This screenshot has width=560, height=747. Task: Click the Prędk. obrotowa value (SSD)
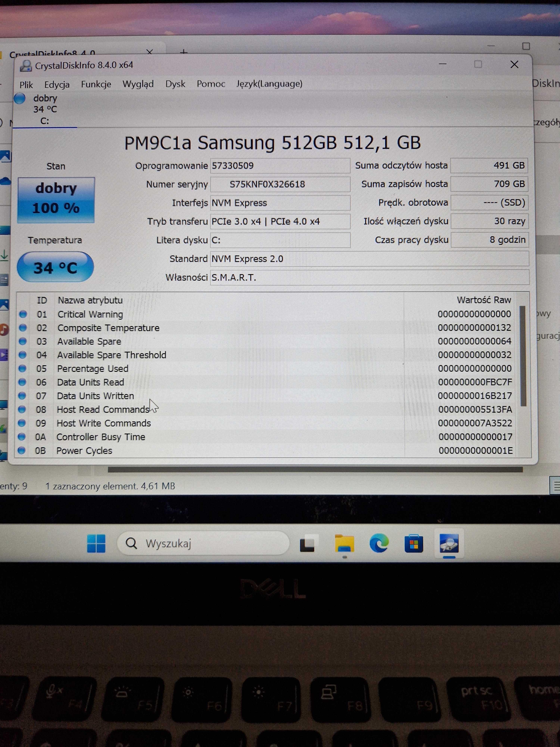coord(489,203)
